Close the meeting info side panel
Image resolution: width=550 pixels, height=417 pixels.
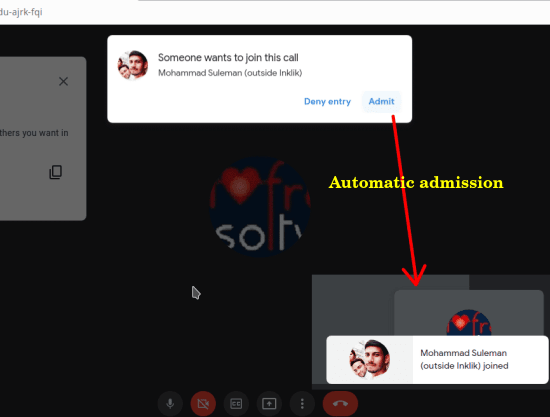pyautogui.click(x=63, y=81)
